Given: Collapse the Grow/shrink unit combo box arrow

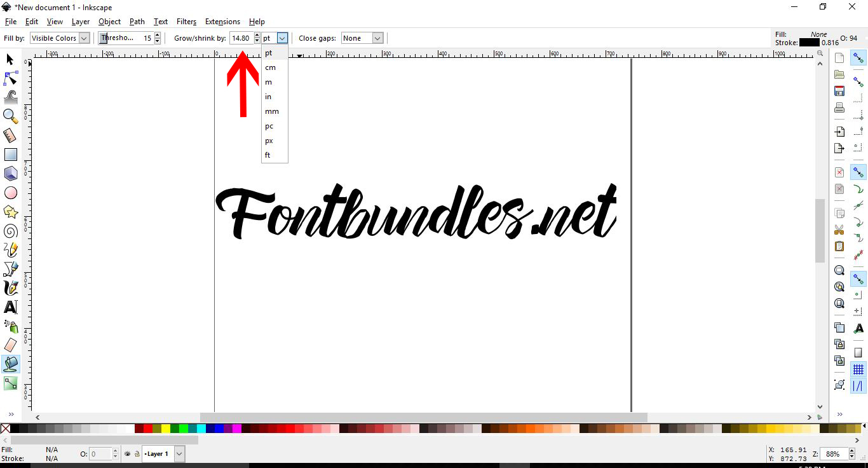Looking at the screenshot, I should click(282, 38).
